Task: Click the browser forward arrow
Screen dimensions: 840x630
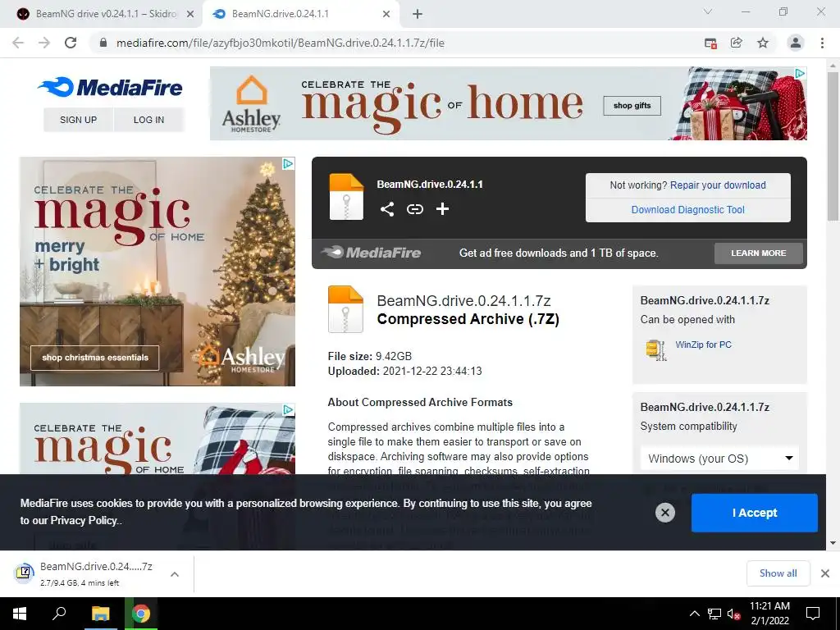Action: click(44, 43)
